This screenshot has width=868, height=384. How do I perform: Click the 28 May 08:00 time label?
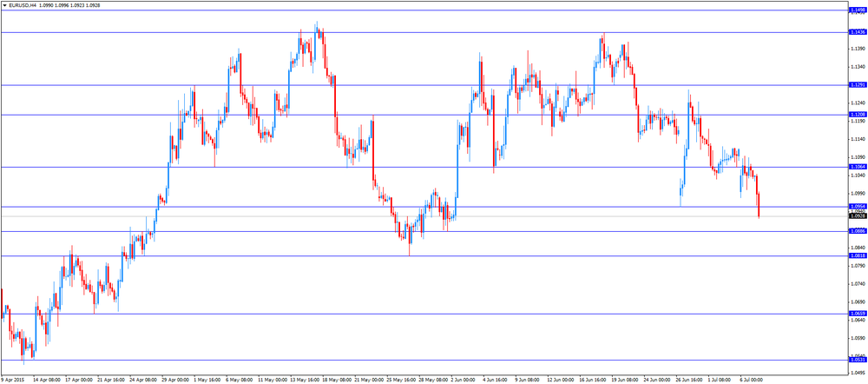[431, 381]
